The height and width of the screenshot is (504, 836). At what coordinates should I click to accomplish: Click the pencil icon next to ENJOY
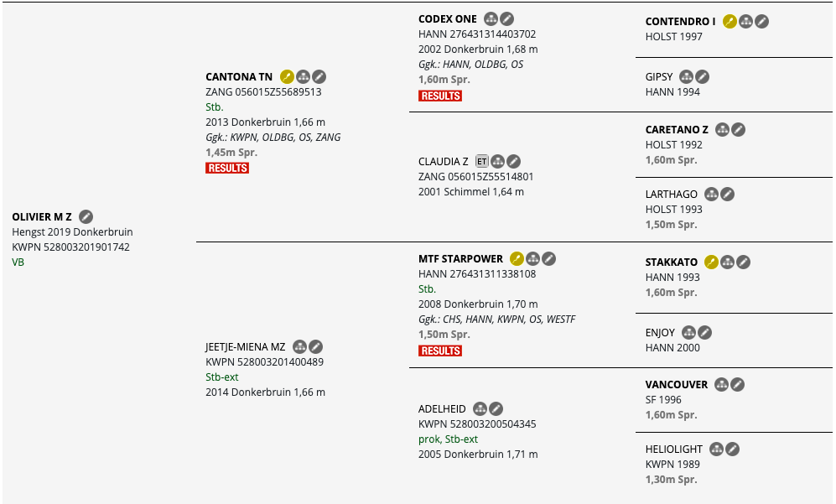[705, 332]
